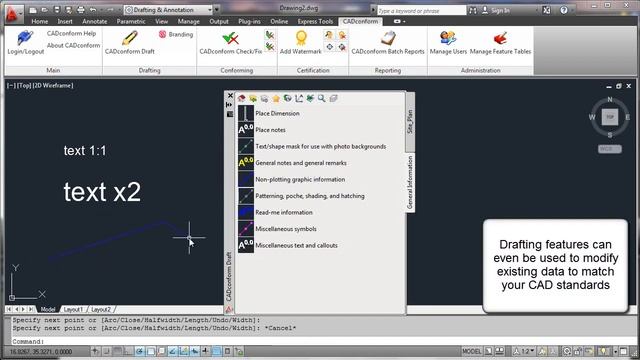
Task: Click the magnifier search icon in Draft palette
Action: tap(322, 98)
